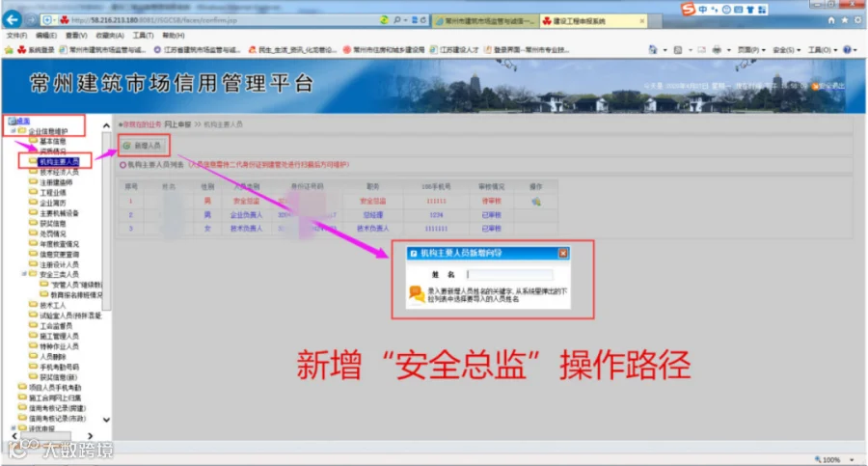The image size is (868, 466).
Task: Open the 技术工人 tree node
Action: click(53, 305)
